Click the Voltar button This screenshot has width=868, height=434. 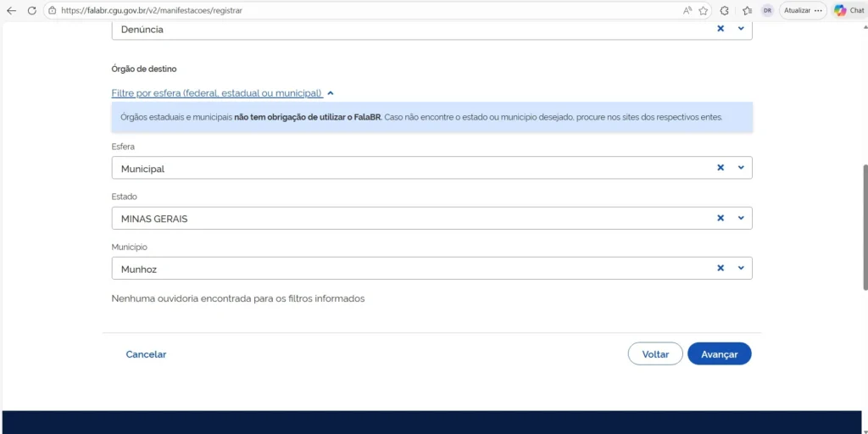point(655,354)
